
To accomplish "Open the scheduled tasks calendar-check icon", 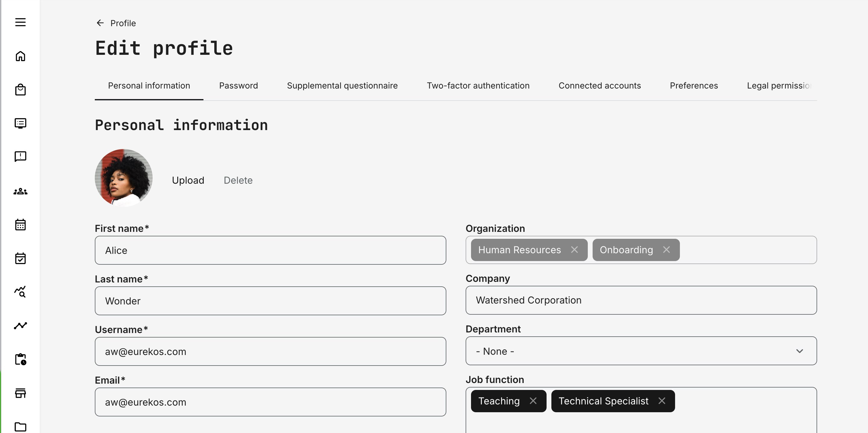I will tap(20, 258).
